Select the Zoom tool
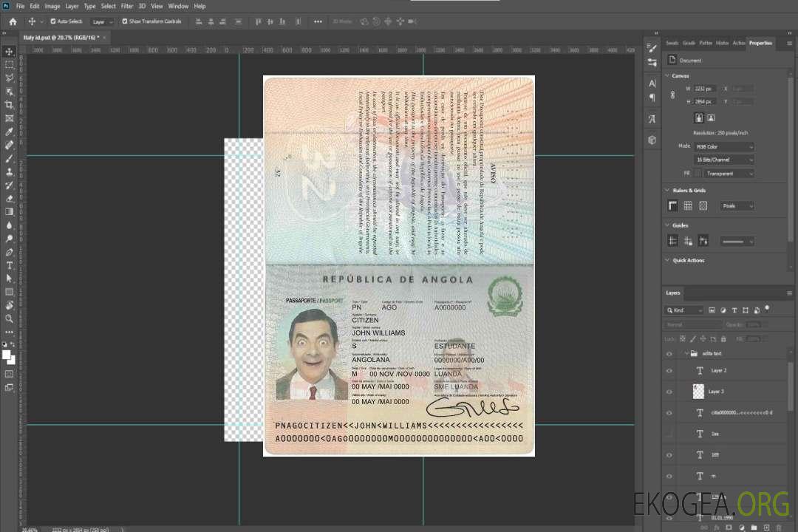798x532 pixels. click(9, 318)
